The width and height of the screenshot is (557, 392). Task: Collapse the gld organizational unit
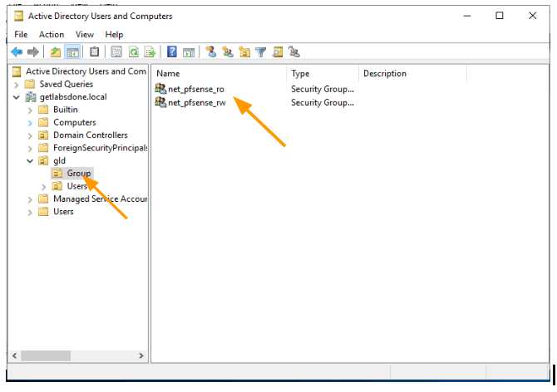[x=30, y=161]
